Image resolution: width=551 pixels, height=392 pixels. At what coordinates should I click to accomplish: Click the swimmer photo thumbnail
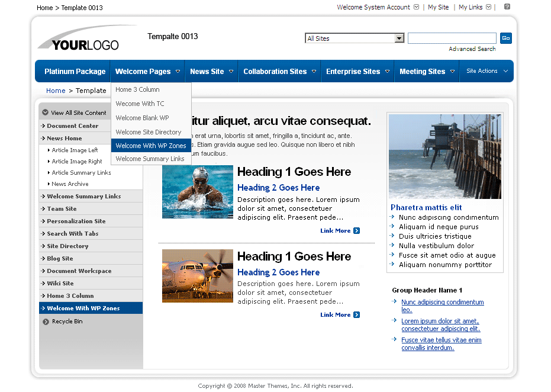197,191
